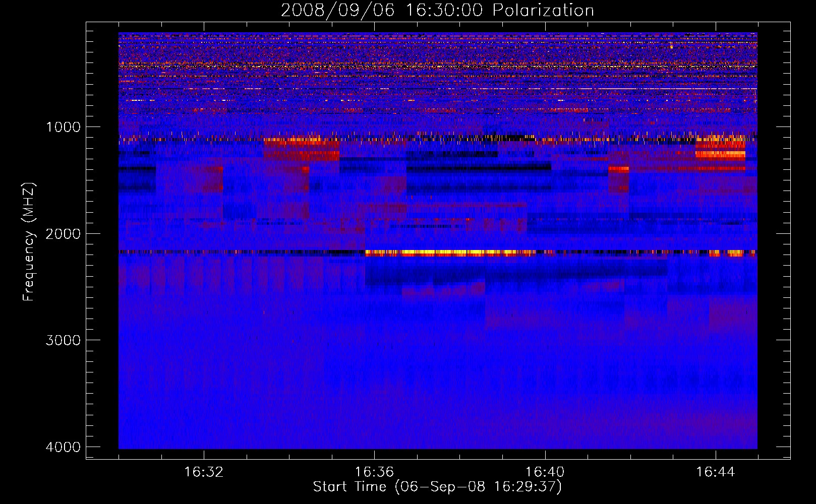Click the 16:44 time tick label

point(716,472)
